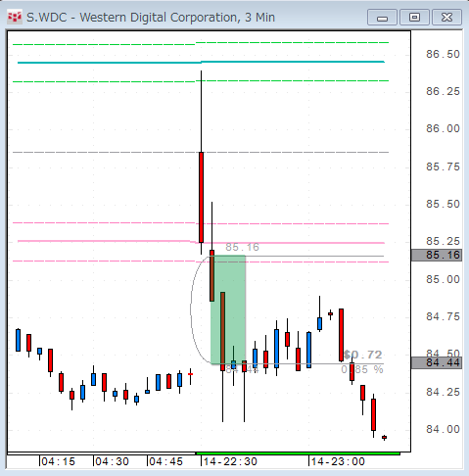Minimize the S.WDC chart window
Image resolution: width=469 pixels, height=476 pixels.
coord(382,18)
